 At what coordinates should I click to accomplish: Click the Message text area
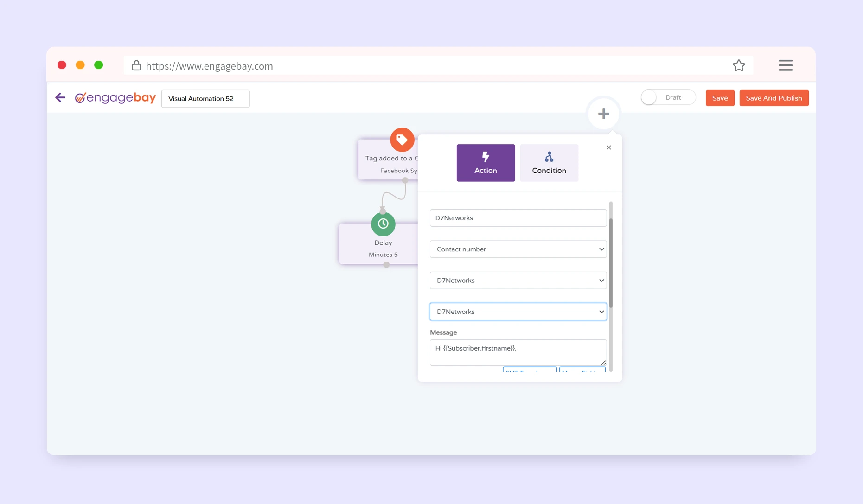tap(518, 352)
